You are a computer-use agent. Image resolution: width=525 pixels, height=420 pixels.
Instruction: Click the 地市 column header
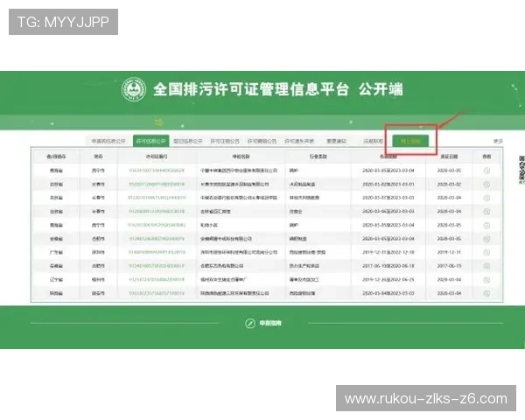tap(98, 157)
